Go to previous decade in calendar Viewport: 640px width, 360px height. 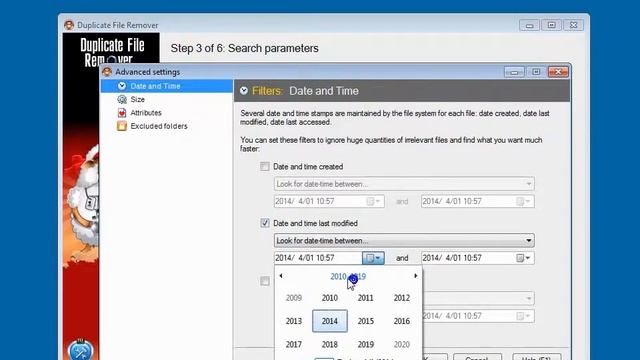pyautogui.click(x=281, y=276)
